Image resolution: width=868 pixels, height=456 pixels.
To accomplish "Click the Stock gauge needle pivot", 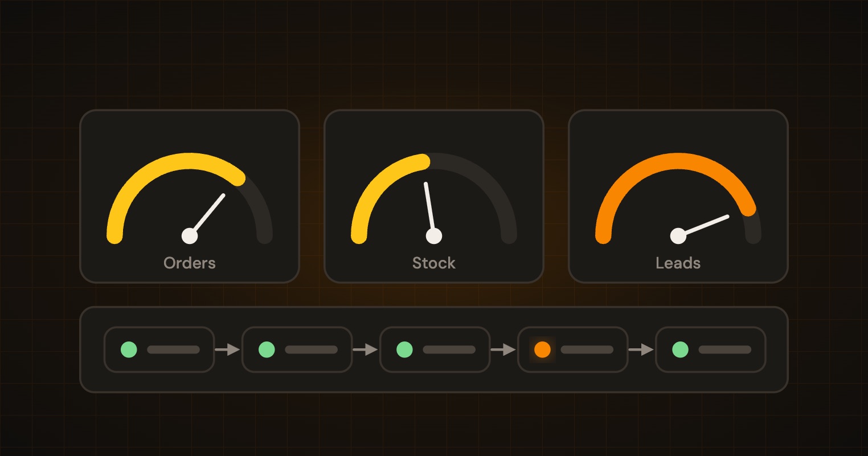I will click(434, 235).
